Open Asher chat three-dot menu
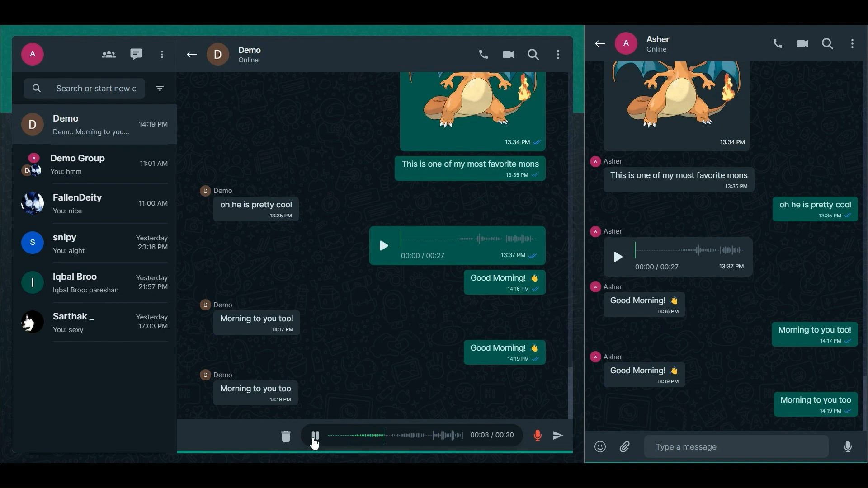 point(853,44)
